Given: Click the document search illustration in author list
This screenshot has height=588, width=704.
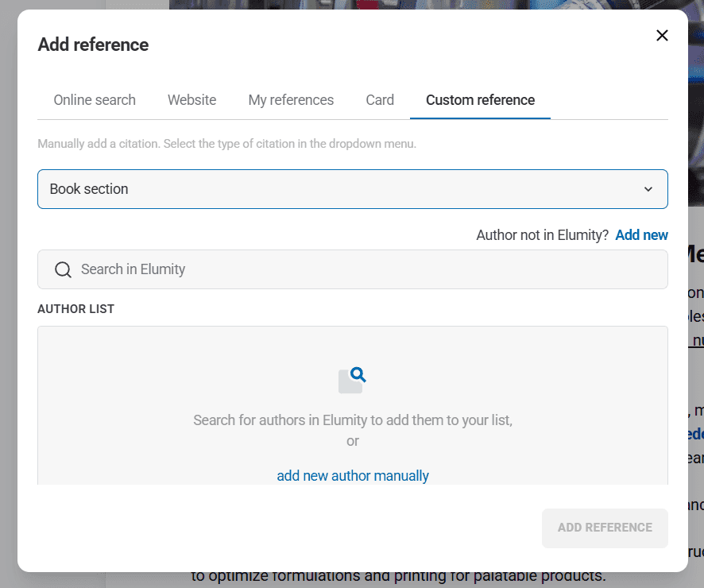Looking at the screenshot, I should (x=352, y=379).
